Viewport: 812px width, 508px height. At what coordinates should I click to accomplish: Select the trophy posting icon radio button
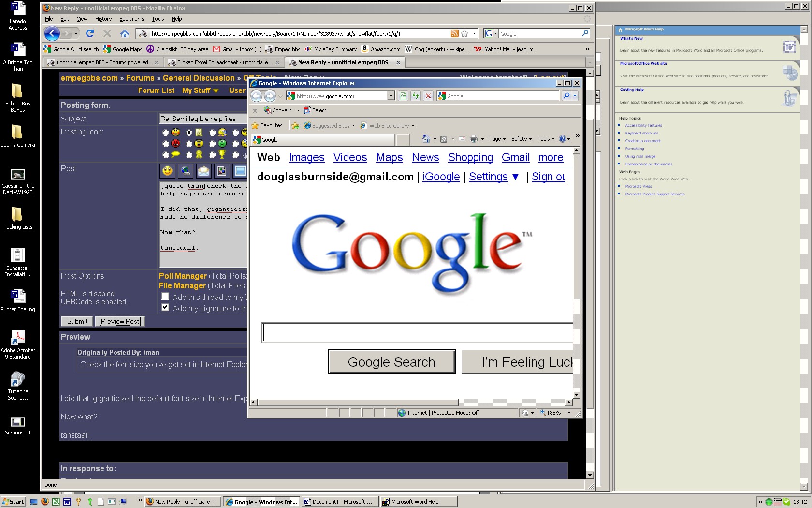(213, 155)
